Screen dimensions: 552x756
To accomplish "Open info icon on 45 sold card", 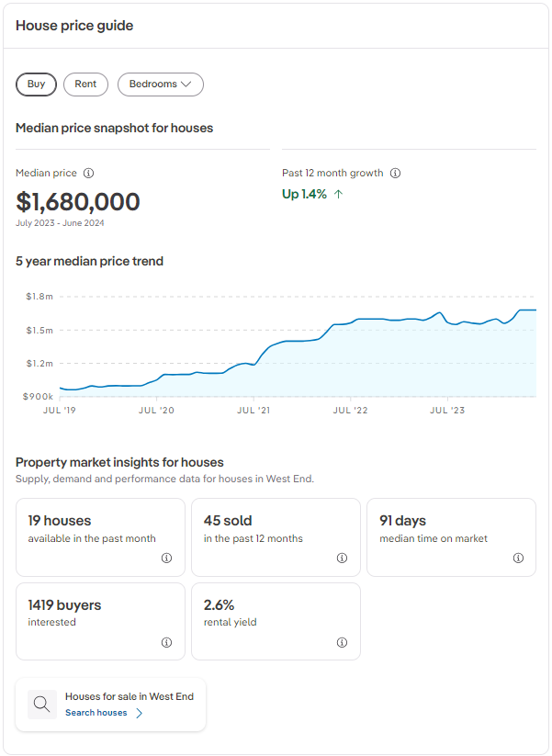I will pyautogui.click(x=342, y=558).
